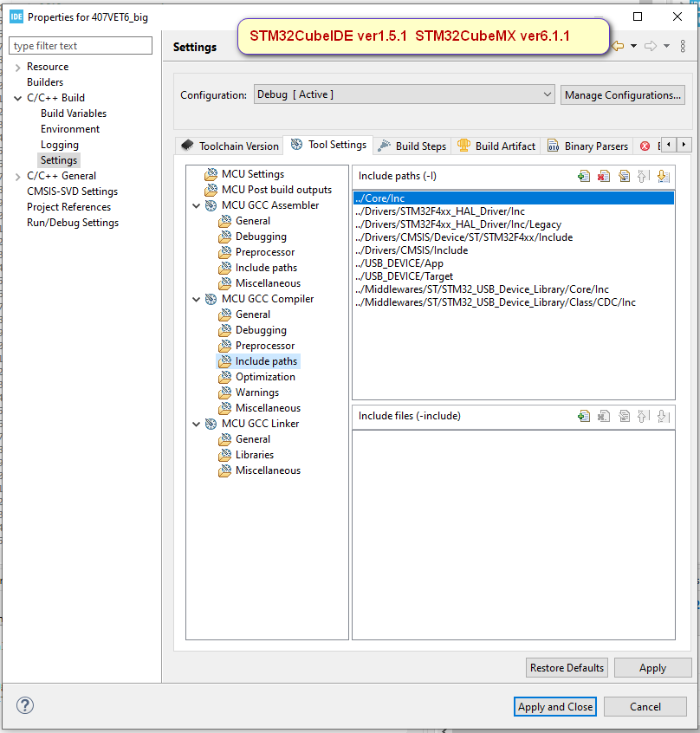Image resolution: width=700 pixels, height=733 pixels.
Task: Move down icon in Include files section
Action: (x=663, y=416)
